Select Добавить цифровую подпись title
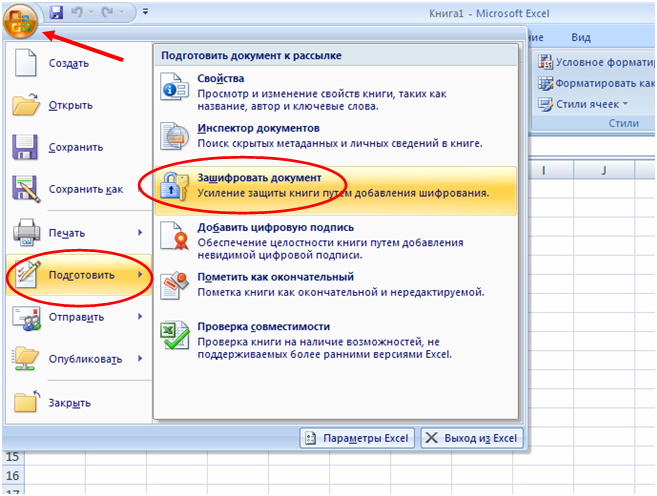 (276, 227)
